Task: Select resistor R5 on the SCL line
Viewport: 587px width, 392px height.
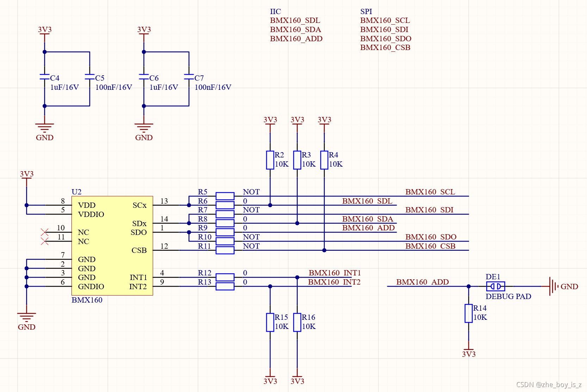Action: [225, 196]
